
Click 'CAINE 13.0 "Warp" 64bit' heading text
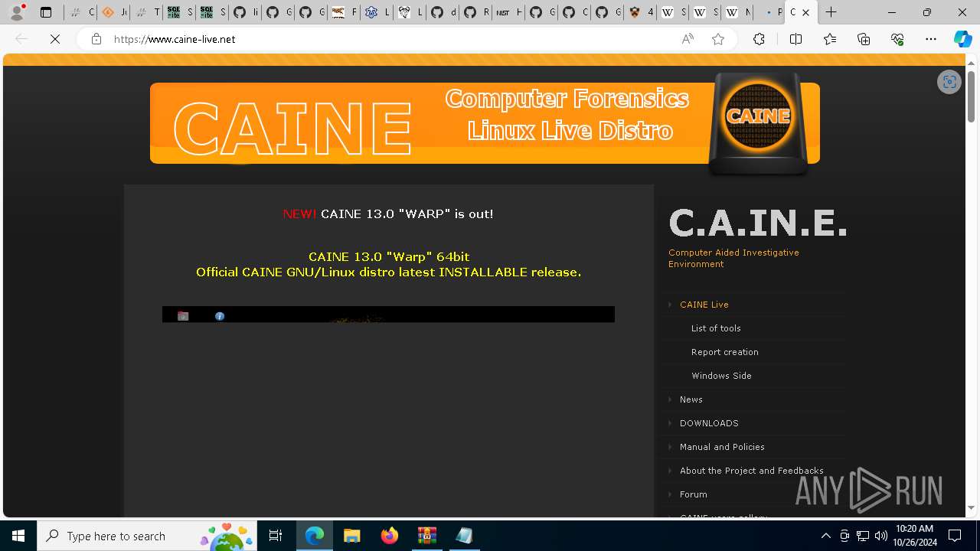389,256
